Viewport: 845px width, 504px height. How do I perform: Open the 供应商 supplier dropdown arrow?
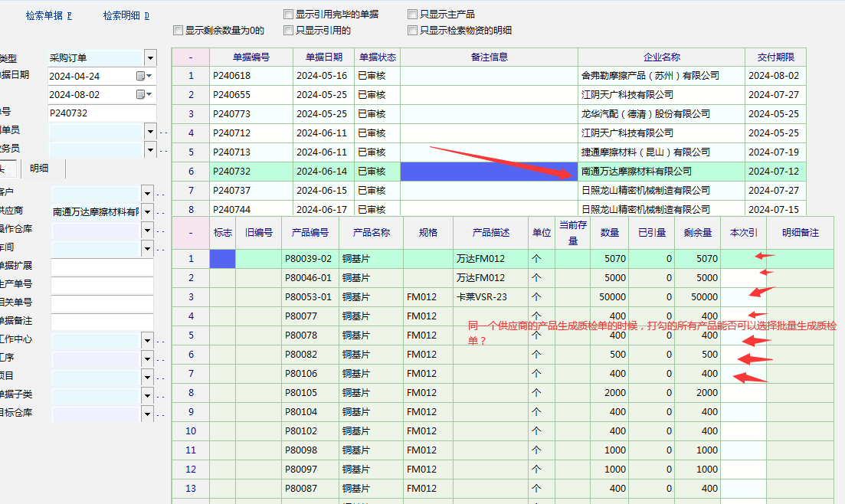click(x=148, y=212)
